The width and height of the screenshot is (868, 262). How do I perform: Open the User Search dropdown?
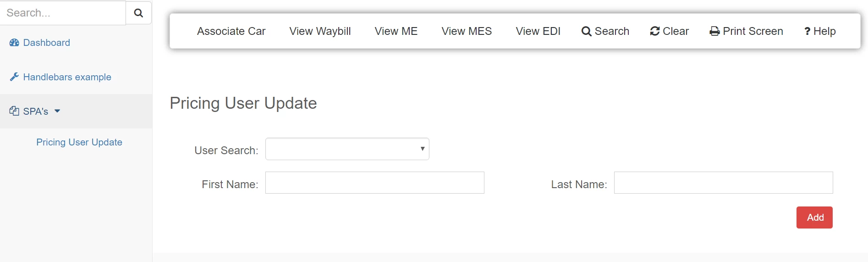tap(347, 149)
